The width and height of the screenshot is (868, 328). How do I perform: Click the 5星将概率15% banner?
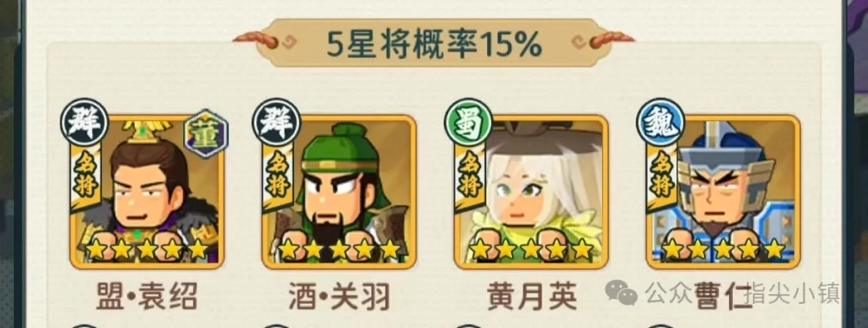tap(434, 43)
